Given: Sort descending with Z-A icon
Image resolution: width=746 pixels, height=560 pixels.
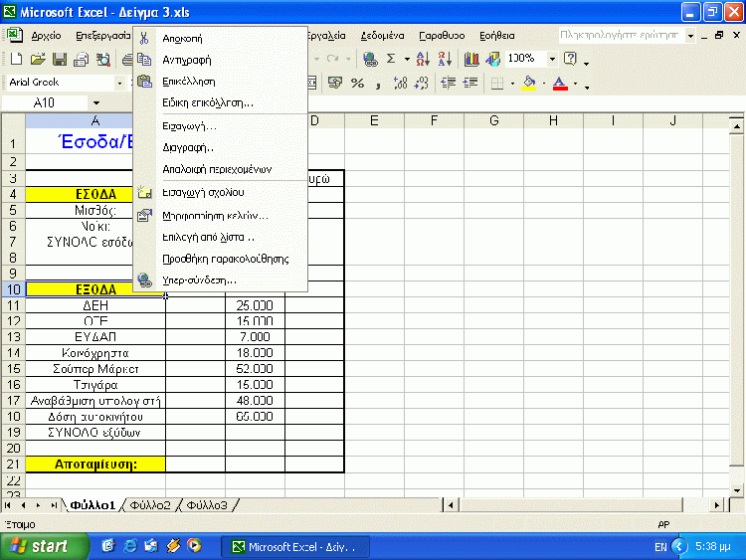Looking at the screenshot, I should (x=445, y=59).
